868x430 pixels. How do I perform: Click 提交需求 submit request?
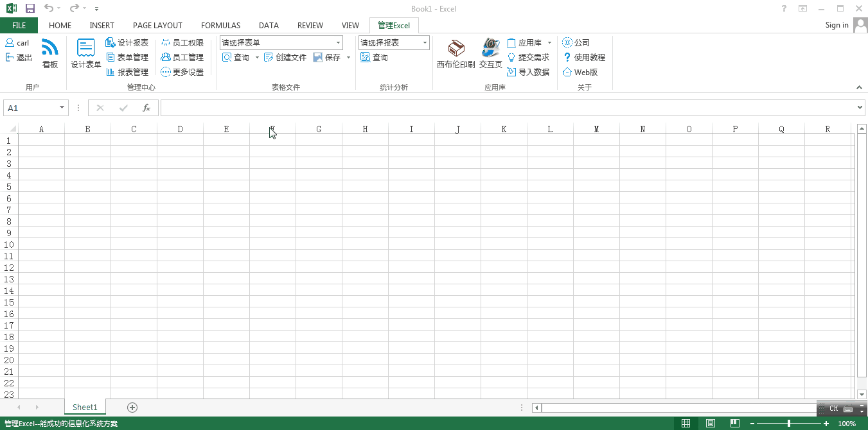[x=528, y=57]
